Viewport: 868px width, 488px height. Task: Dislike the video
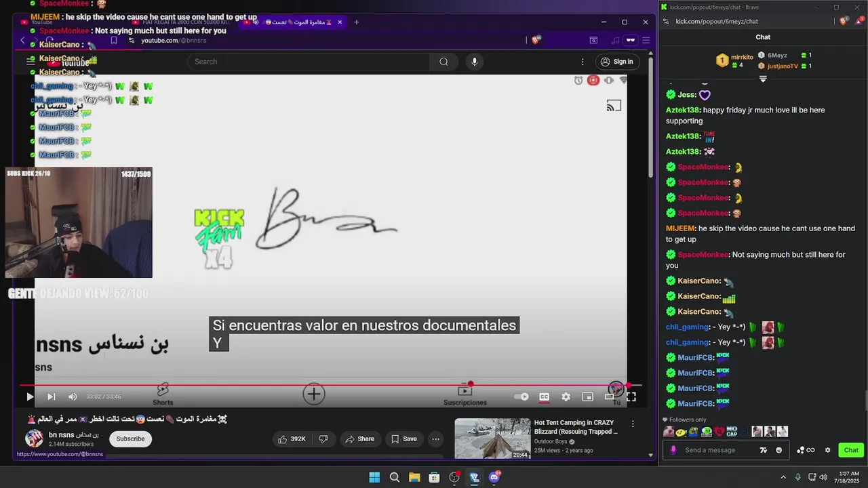[x=323, y=439]
